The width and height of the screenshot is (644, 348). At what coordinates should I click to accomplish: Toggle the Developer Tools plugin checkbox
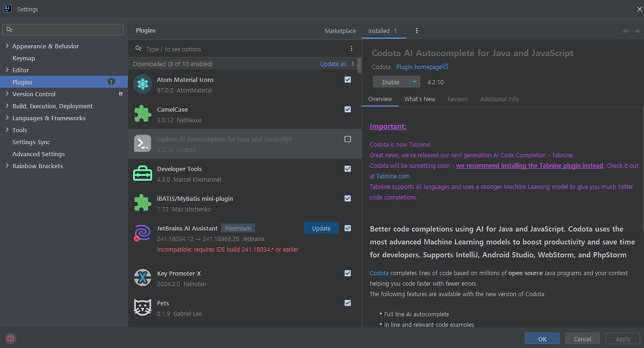pyautogui.click(x=348, y=168)
